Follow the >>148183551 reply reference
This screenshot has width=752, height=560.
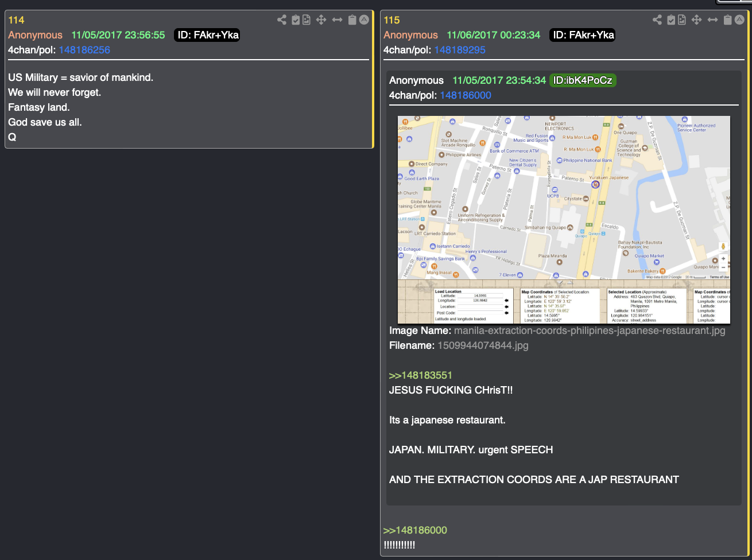[421, 375]
